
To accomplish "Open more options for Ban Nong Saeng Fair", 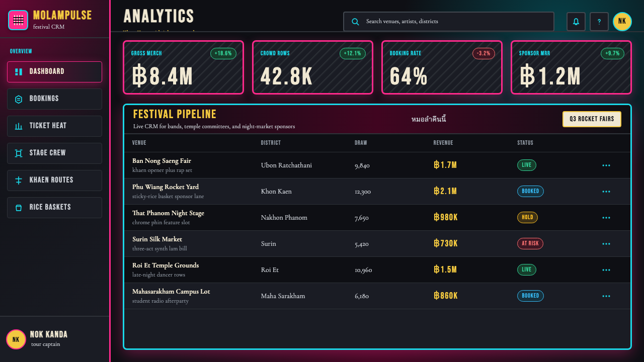I will coord(606,165).
